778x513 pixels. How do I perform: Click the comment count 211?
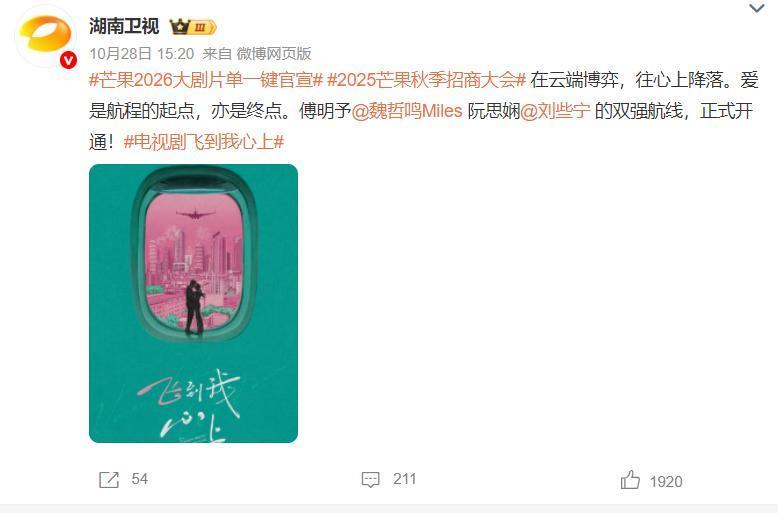point(404,479)
